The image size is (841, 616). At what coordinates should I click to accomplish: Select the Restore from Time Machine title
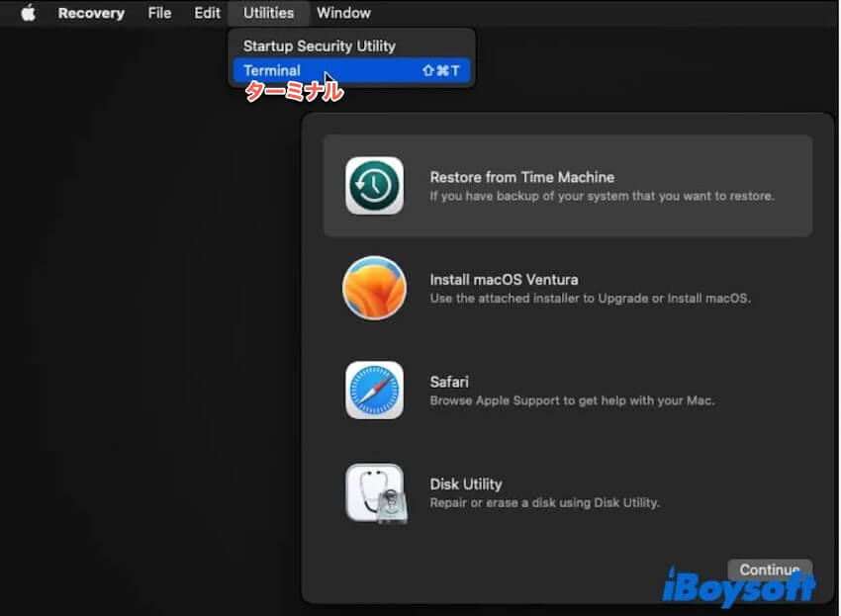click(x=521, y=177)
